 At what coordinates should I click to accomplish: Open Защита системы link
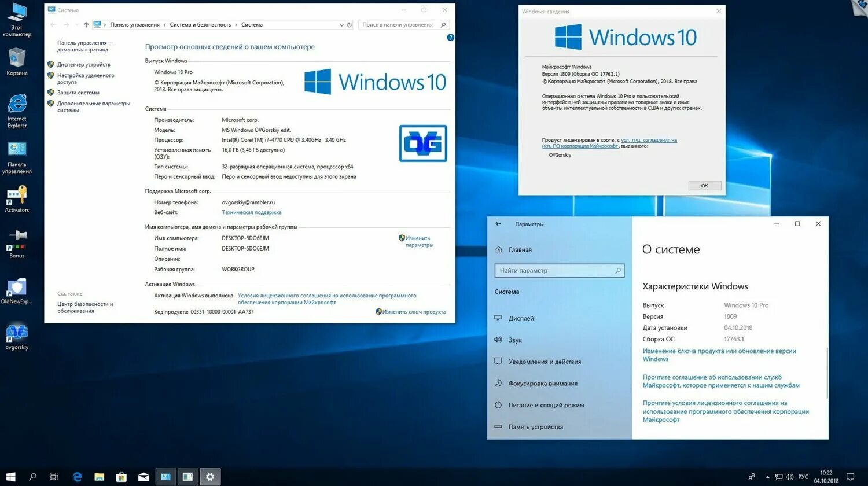[x=78, y=93]
